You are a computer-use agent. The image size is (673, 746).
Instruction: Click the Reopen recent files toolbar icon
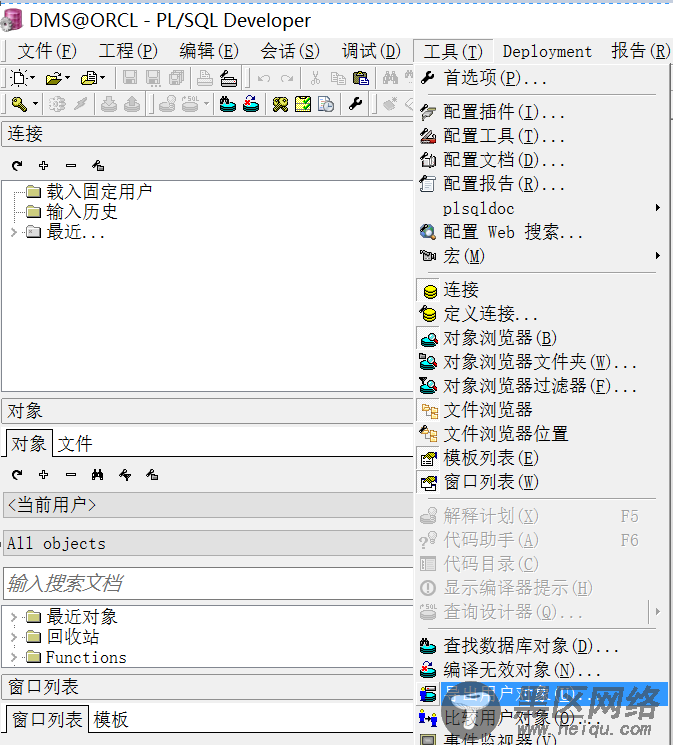89,78
